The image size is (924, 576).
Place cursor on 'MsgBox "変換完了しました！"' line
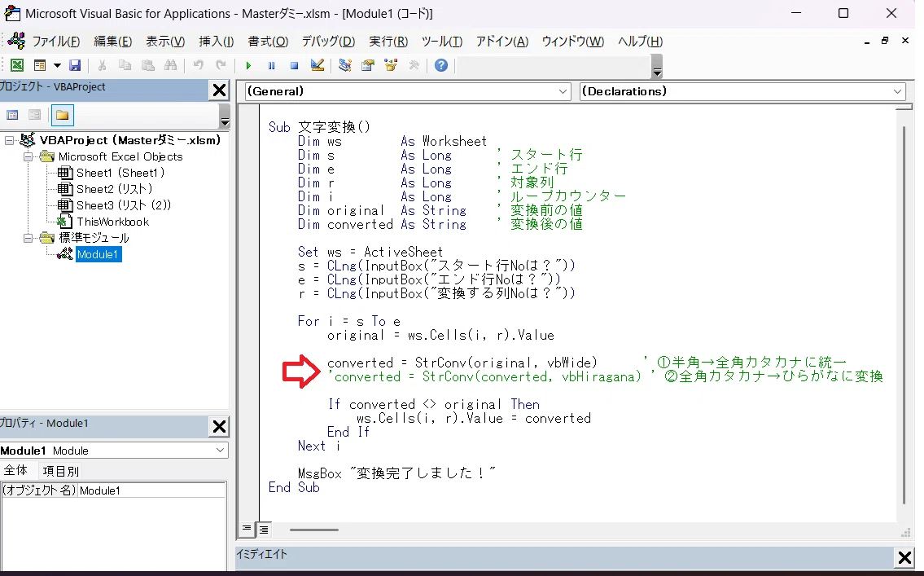pyautogui.click(x=396, y=473)
